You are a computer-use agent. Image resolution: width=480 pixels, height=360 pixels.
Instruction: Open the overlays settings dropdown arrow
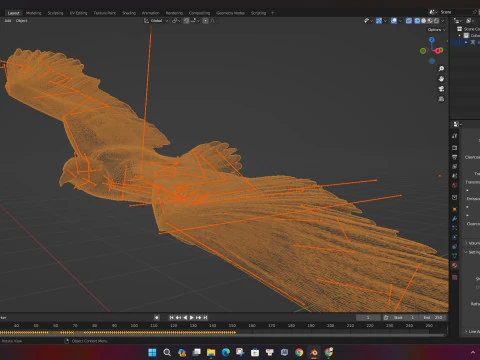click(400, 21)
